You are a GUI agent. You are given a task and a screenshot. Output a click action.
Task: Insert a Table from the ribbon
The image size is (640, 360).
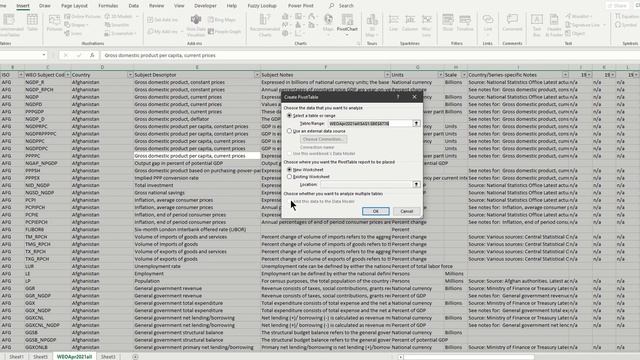[32, 22]
